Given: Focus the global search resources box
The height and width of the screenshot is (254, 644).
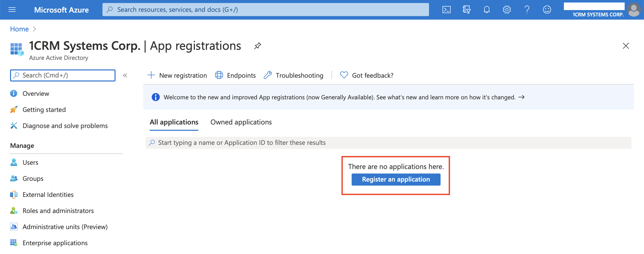Looking at the screenshot, I should click(x=265, y=10).
